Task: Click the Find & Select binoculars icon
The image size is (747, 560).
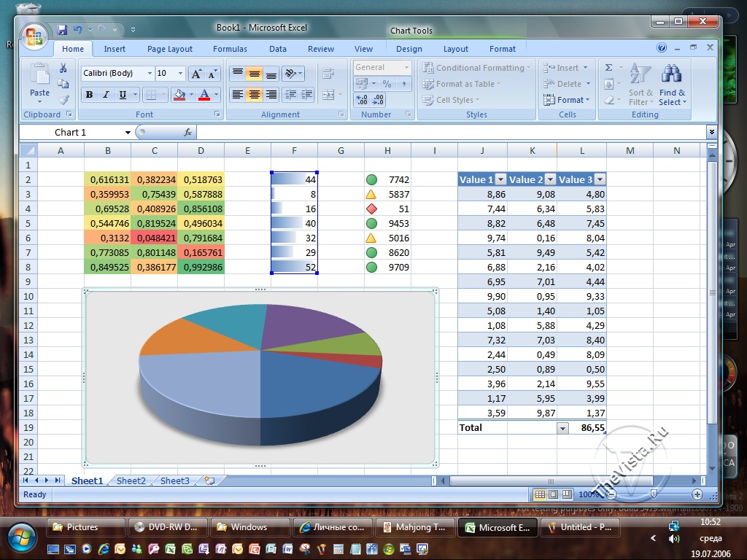Action: (671, 85)
